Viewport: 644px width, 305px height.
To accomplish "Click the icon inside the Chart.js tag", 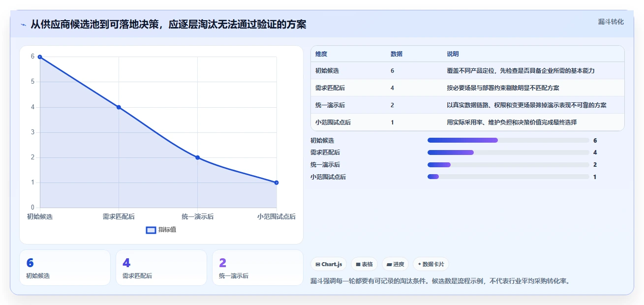I will 318,265.
